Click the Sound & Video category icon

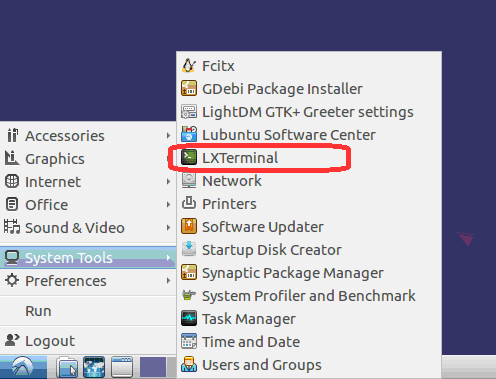tap(12, 227)
